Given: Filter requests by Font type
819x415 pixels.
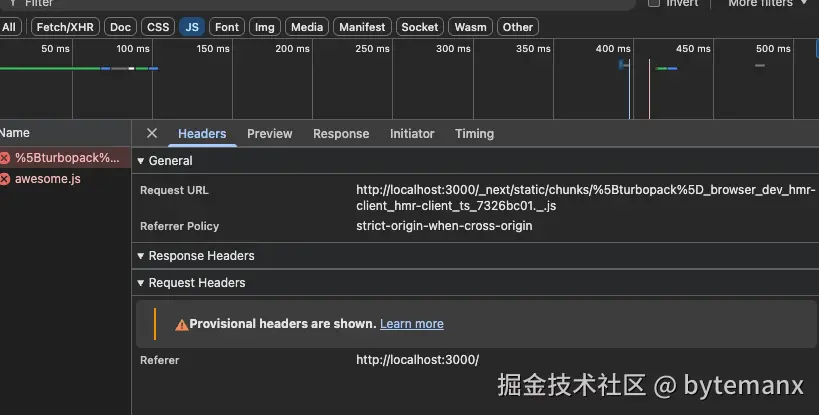Looking at the screenshot, I should point(227,27).
